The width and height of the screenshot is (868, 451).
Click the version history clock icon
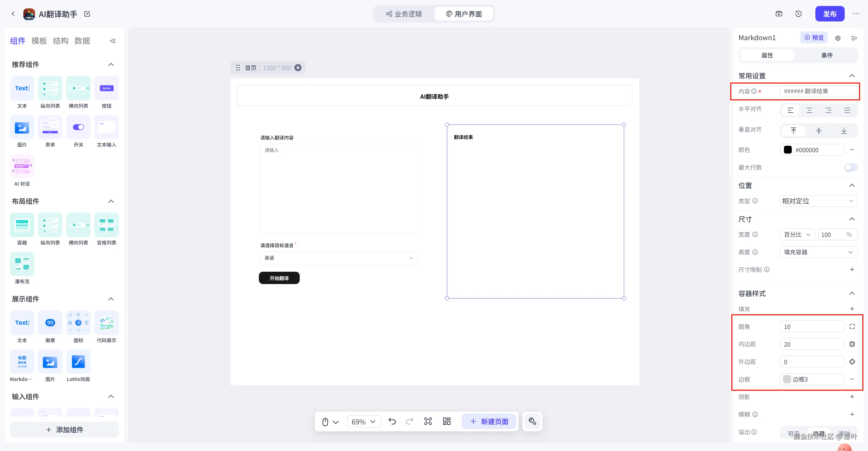(x=798, y=14)
